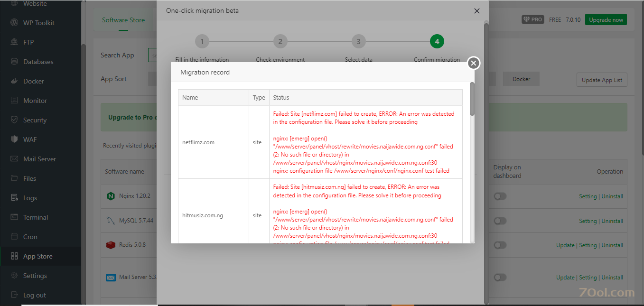Click version number 7.0.10
Image resolution: width=644 pixels, height=306 pixels.
click(573, 20)
